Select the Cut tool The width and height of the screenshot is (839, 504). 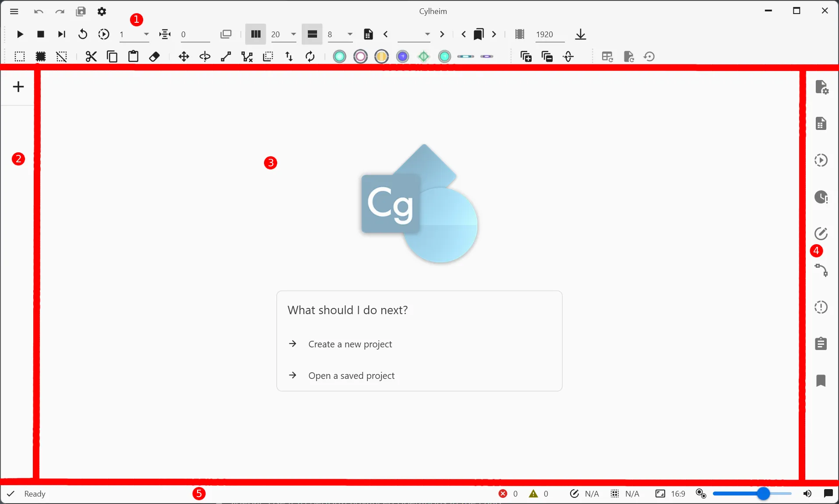[90, 56]
